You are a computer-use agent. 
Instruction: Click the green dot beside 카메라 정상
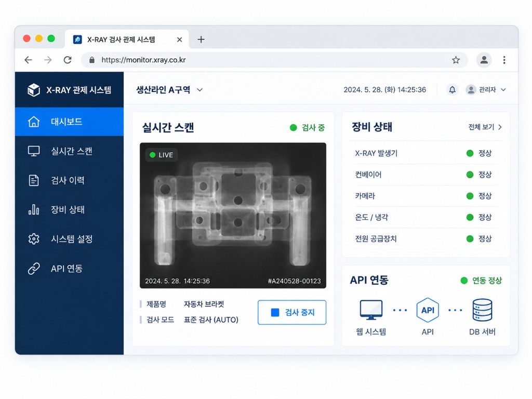(x=470, y=196)
